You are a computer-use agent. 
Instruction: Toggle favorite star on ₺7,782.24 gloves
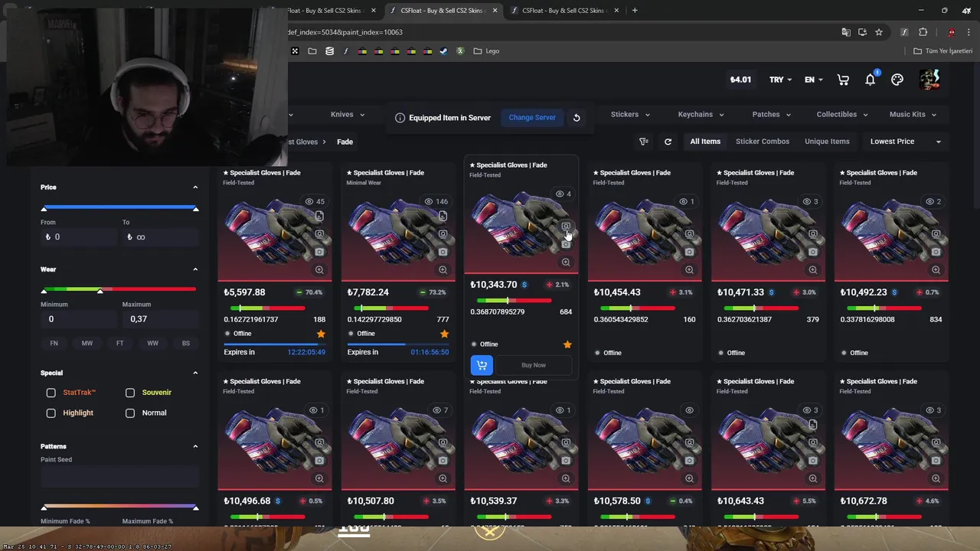click(x=444, y=334)
